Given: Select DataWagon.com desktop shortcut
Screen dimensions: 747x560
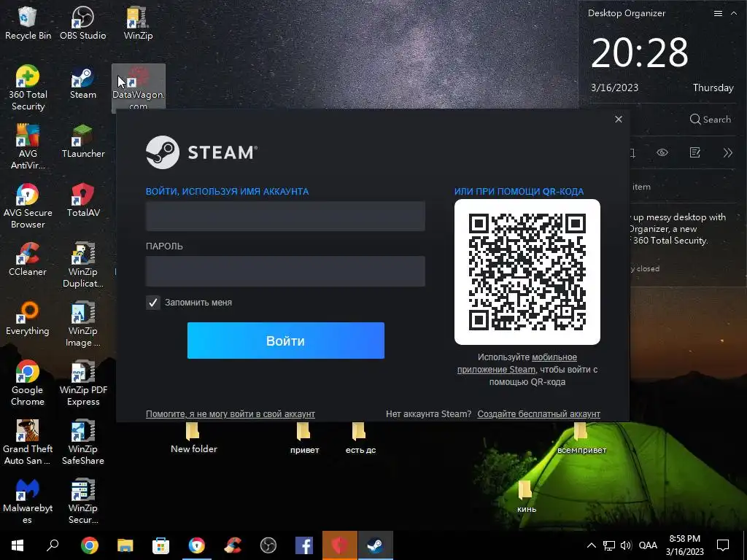Looking at the screenshot, I should pos(138,87).
